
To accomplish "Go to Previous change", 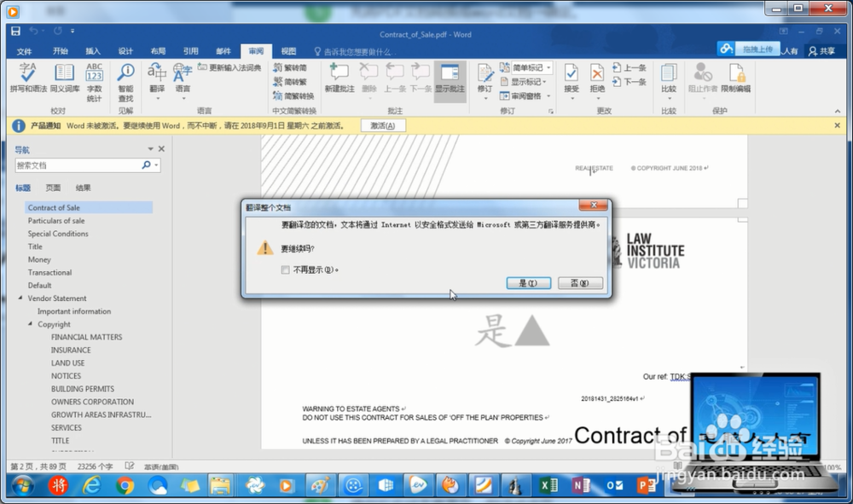I will 630,67.
